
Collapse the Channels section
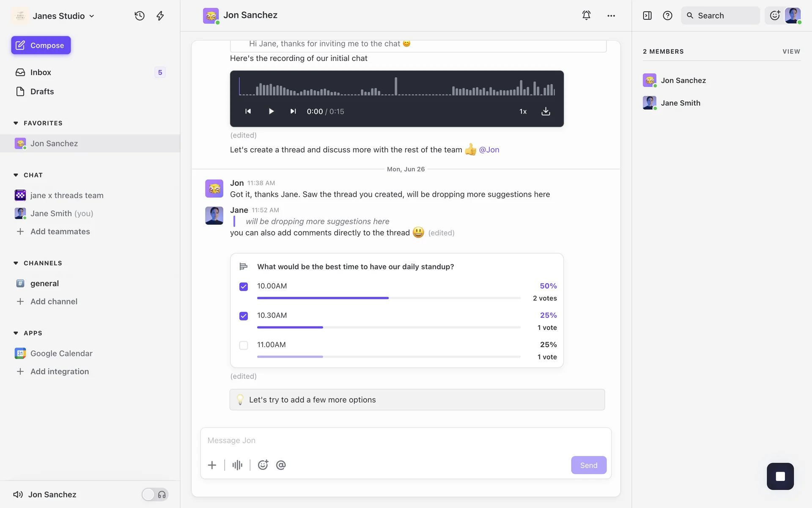click(16, 263)
